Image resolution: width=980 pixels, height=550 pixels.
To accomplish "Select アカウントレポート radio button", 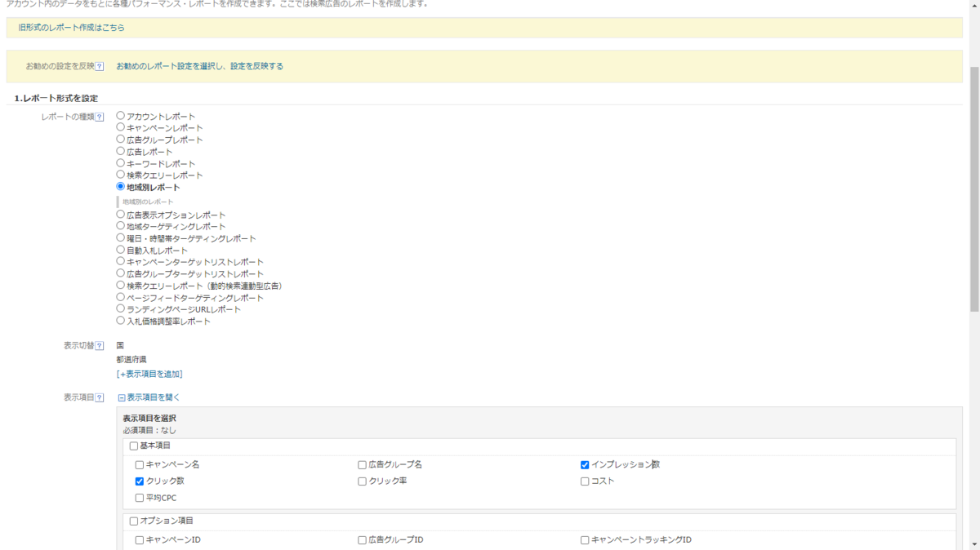I will point(121,116).
